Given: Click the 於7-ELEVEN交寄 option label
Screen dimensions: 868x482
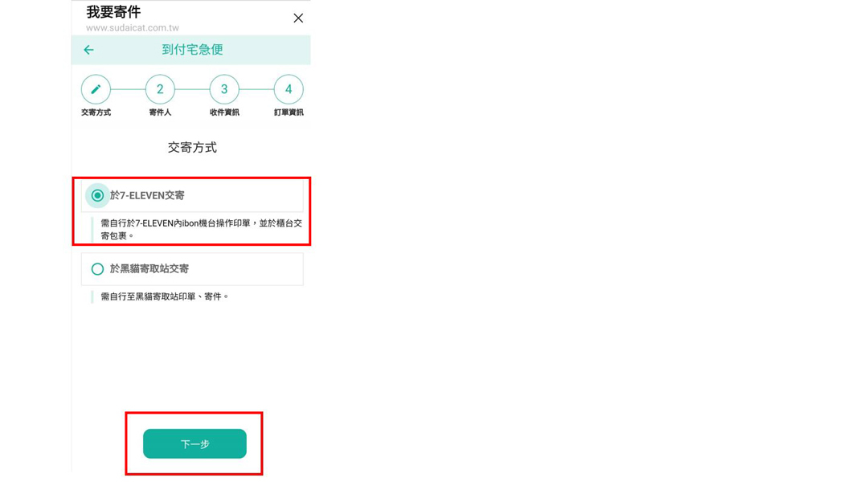Looking at the screenshot, I should (x=147, y=195).
